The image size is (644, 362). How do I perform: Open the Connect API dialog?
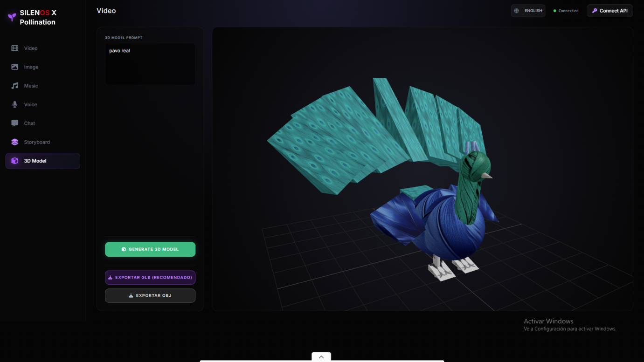pyautogui.click(x=609, y=10)
